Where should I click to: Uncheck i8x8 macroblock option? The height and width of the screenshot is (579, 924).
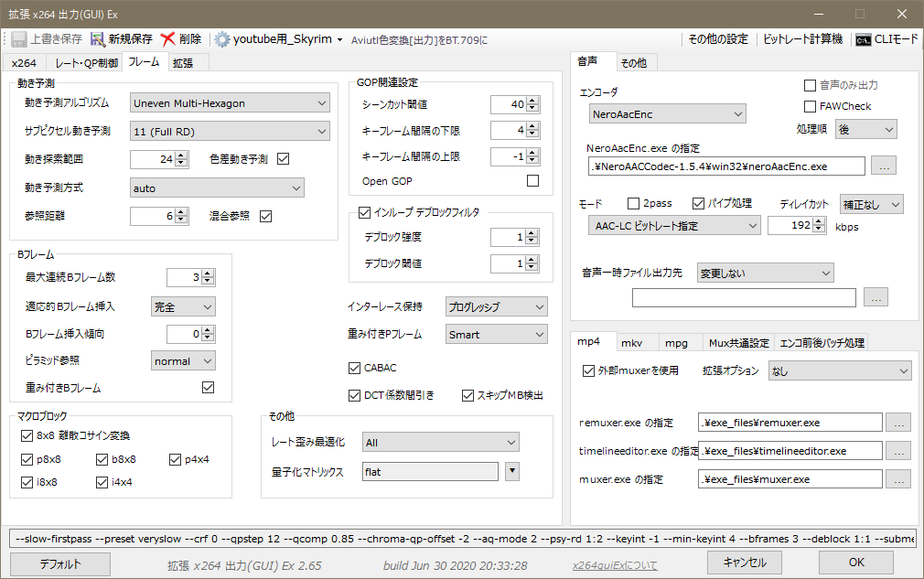pyautogui.click(x=27, y=482)
